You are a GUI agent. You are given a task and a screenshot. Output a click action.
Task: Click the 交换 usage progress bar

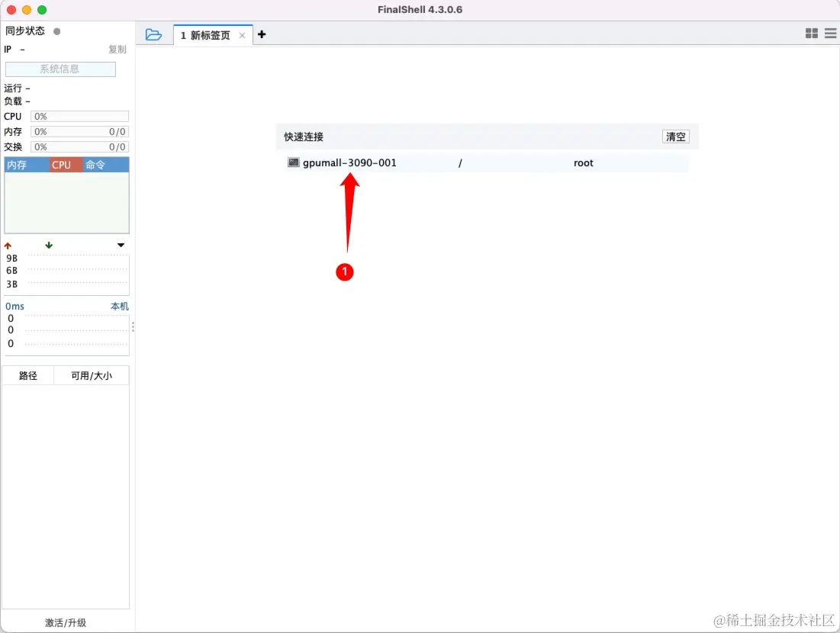pyautogui.click(x=79, y=146)
